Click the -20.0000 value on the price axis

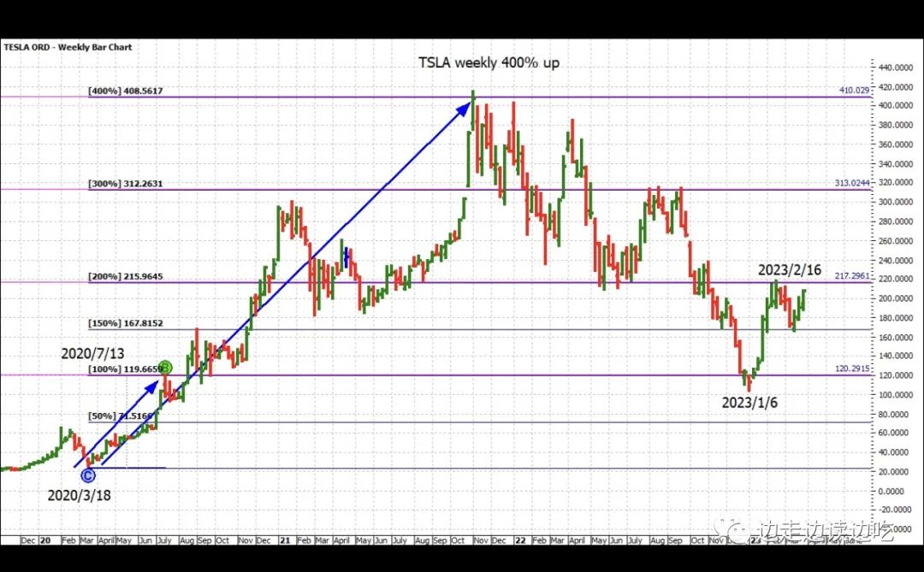pyautogui.click(x=896, y=510)
